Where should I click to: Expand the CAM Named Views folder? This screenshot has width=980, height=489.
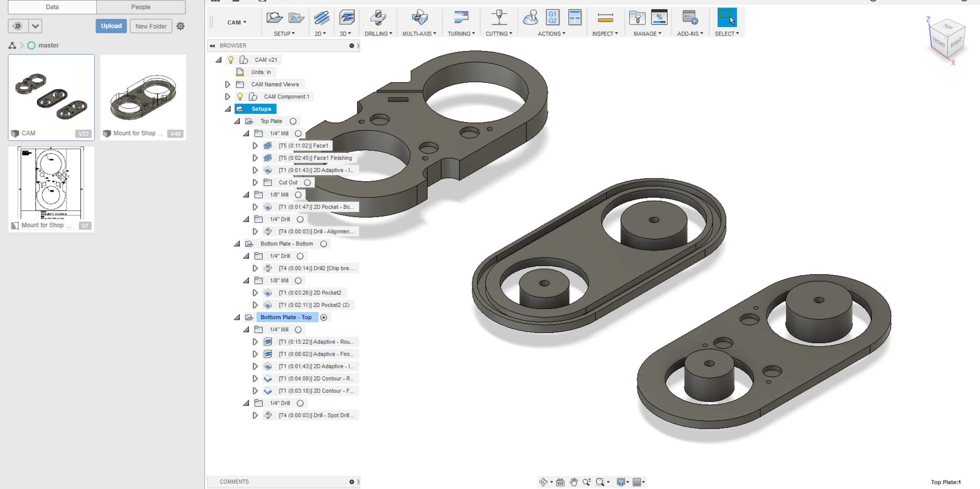(x=228, y=84)
